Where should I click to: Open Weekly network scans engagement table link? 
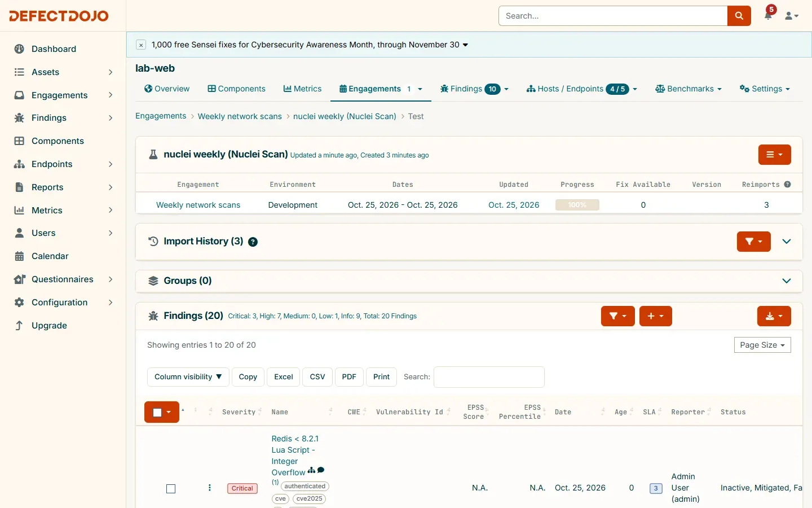click(198, 205)
